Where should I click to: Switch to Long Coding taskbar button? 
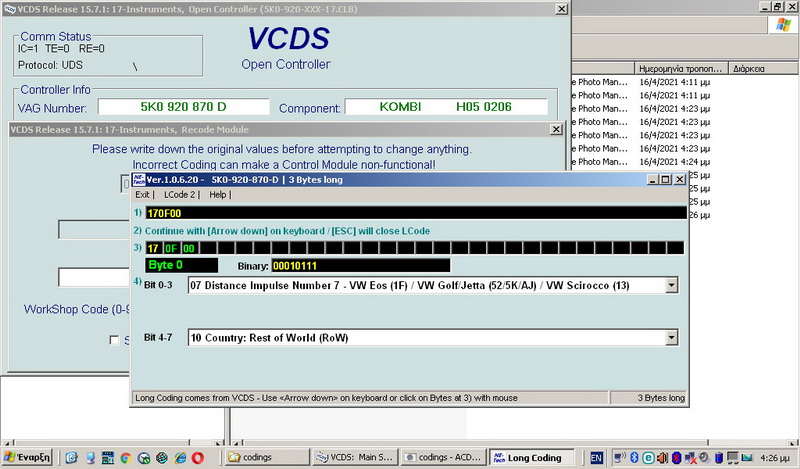[x=532, y=457]
